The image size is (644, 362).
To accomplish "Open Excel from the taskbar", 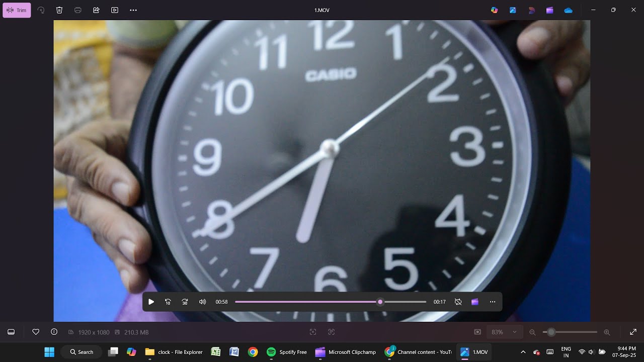I will [x=216, y=352].
